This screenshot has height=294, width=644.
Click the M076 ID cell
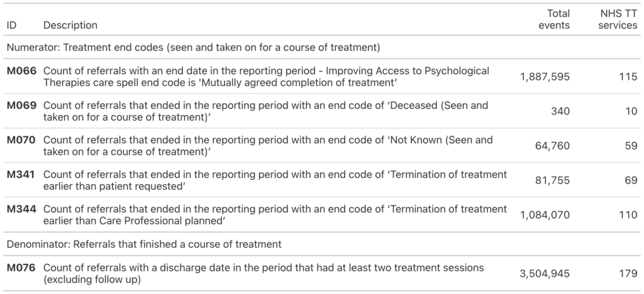21,268
